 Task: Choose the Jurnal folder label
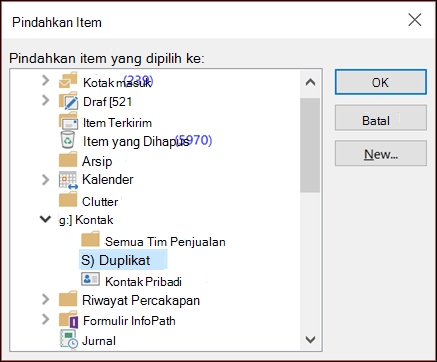[99, 341]
